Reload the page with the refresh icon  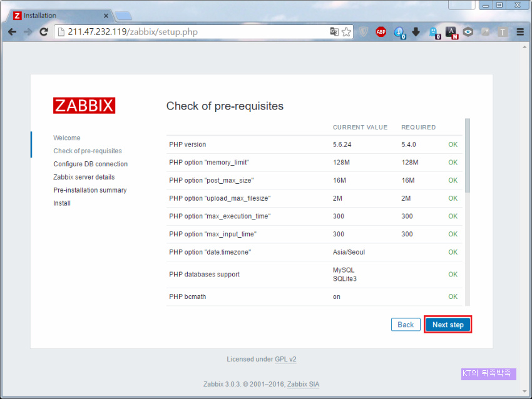point(44,32)
